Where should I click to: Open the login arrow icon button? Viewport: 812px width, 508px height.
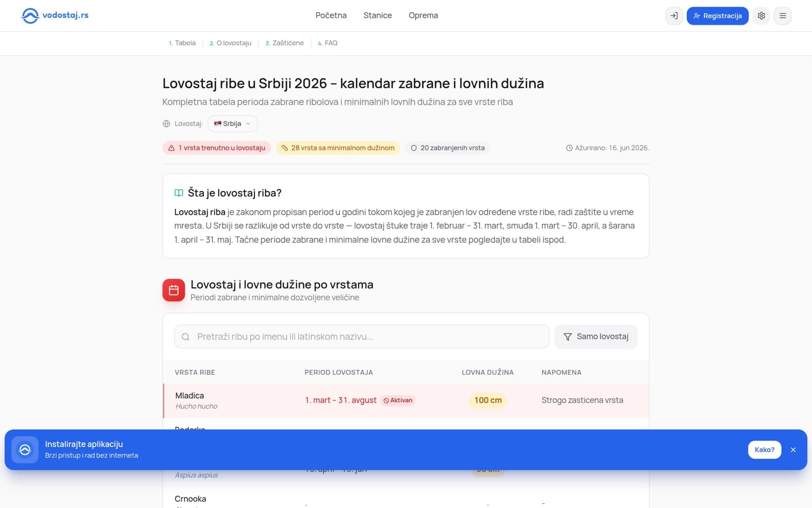coord(674,16)
